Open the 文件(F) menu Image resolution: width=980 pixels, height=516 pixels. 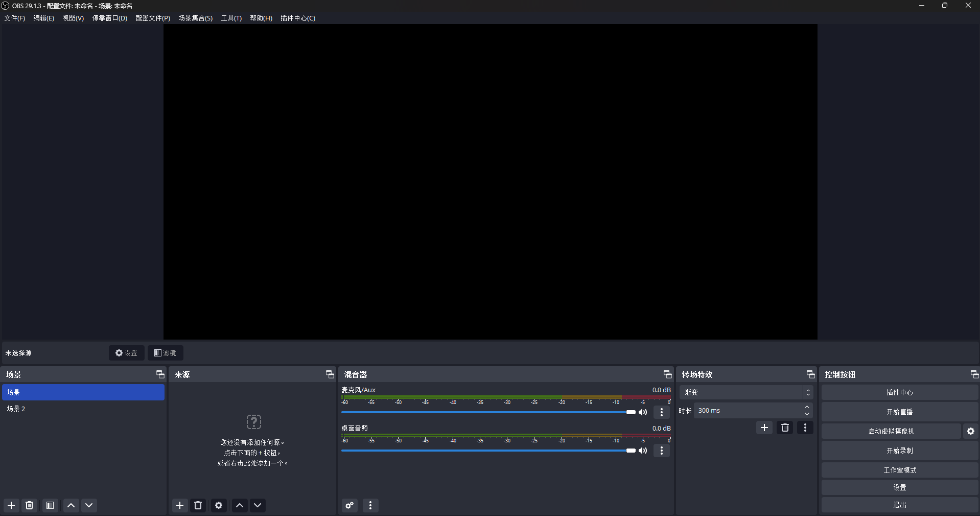click(x=15, y=18)
